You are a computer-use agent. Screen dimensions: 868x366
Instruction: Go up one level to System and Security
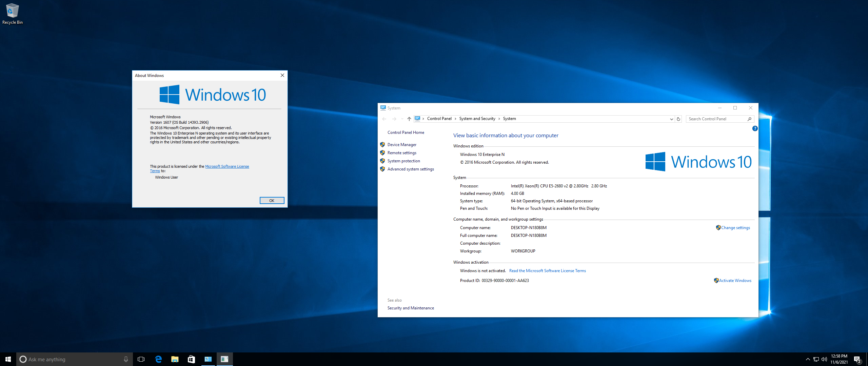(x=409, y=119)
